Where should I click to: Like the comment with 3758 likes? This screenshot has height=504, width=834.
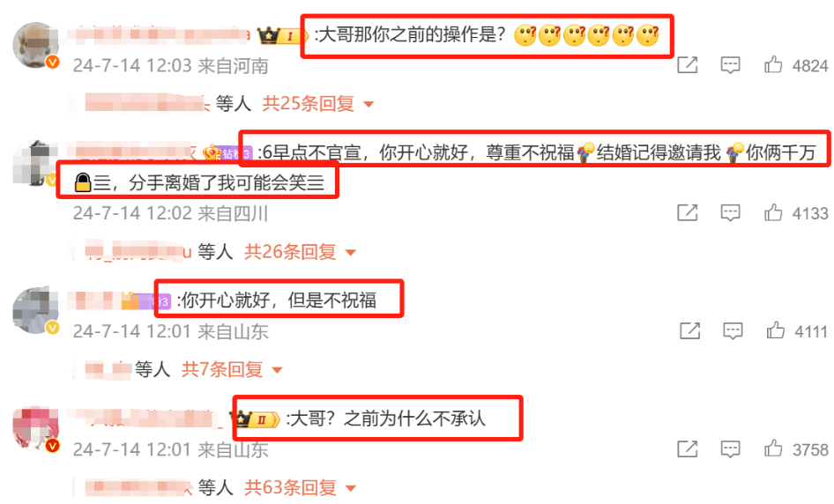point(773,448)
